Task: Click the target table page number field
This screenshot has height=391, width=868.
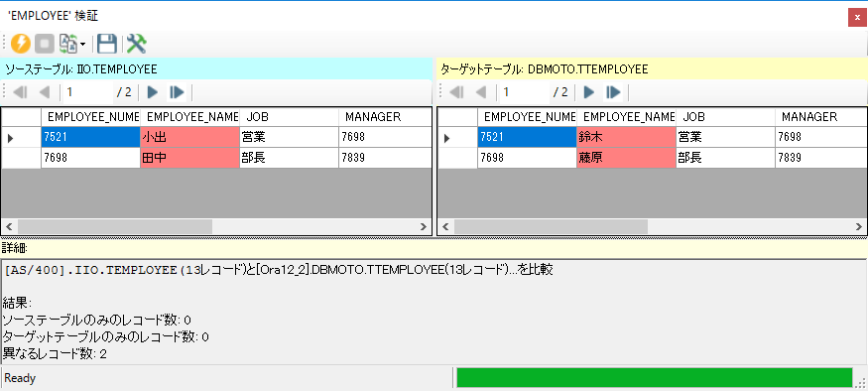Action: coord(524,92)
